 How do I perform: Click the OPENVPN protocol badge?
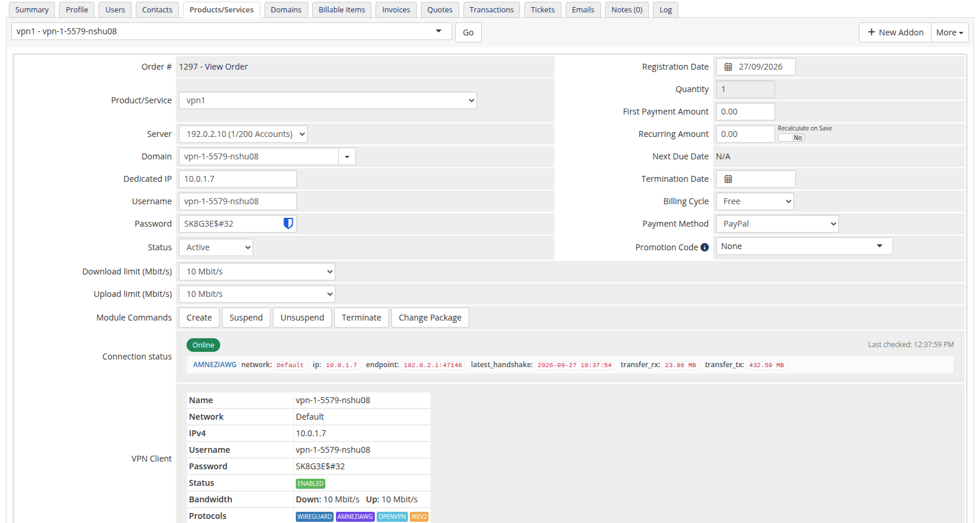(393, 517)
